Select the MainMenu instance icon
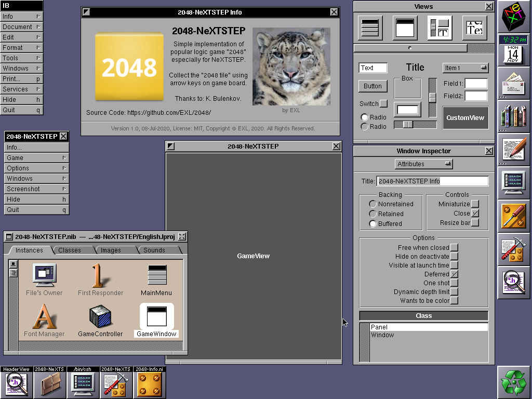The height and width of the screenshot is (399, 532). click(x=157, y=275)
